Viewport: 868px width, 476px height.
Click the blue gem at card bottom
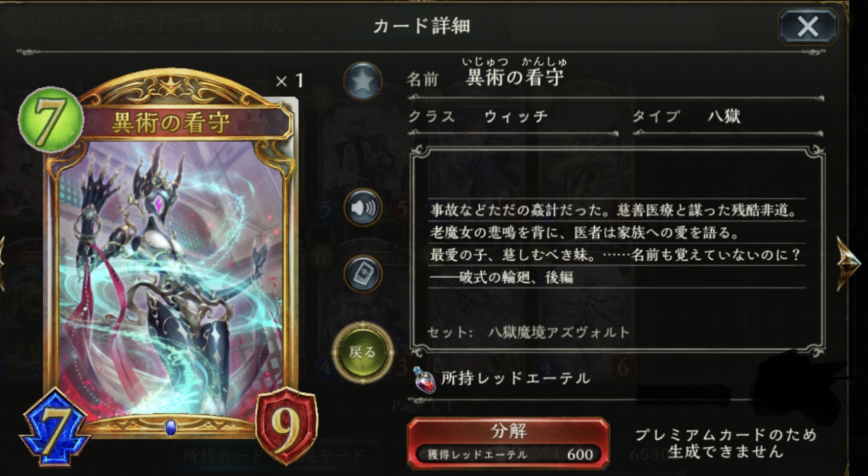(x=171, y=427)
